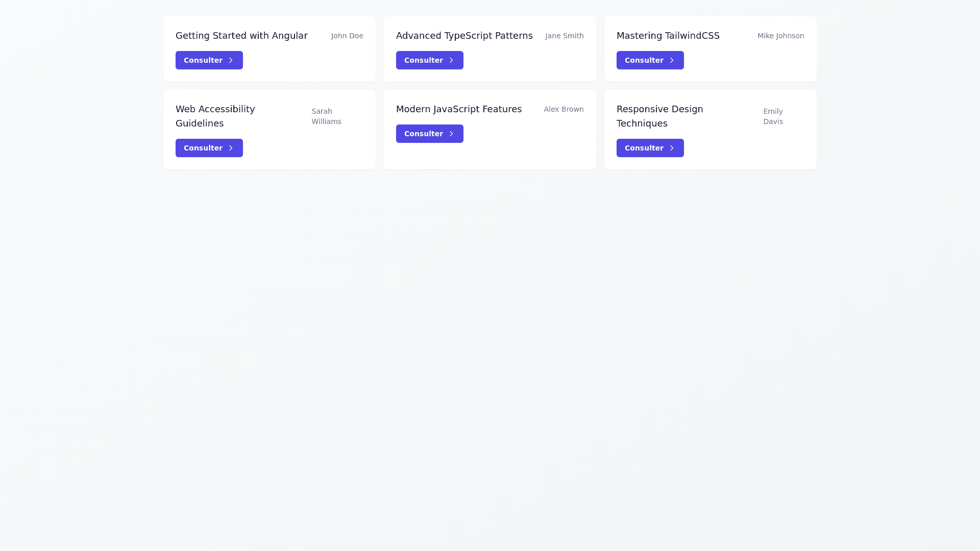Click chevron arrow in Modern JavaScript Features button
The image size is (980, 551).
451,134
